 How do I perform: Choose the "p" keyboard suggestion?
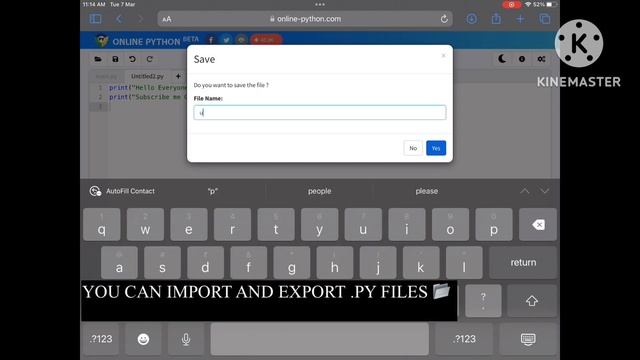pyautogui.click(x=213, y=191)
